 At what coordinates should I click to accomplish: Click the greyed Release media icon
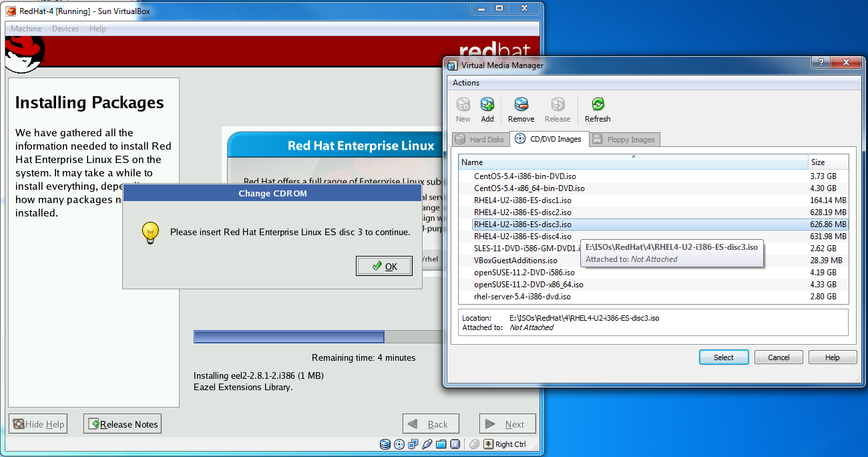[558, 104]
